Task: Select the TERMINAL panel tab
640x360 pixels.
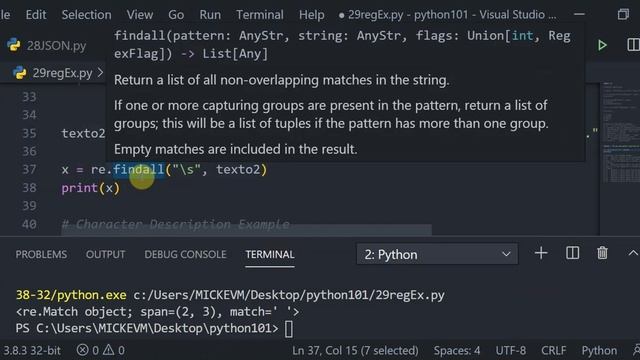Action: (270, 254)
